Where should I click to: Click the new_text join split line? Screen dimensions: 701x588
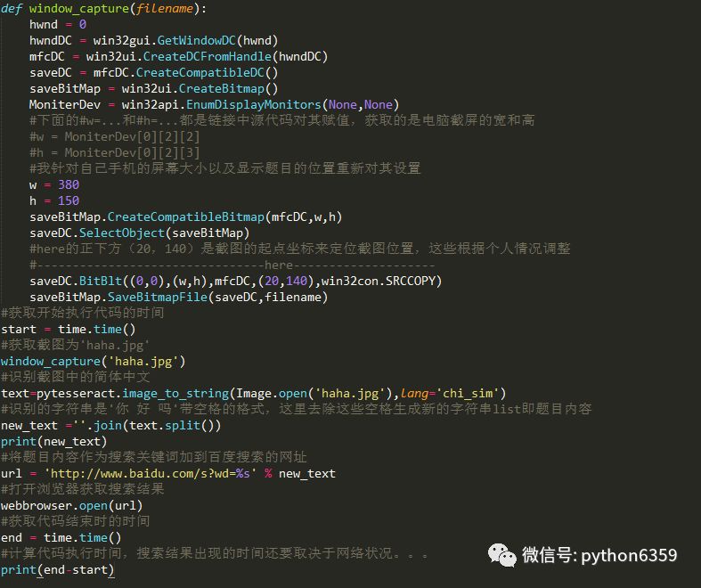(x=110, y=425)
